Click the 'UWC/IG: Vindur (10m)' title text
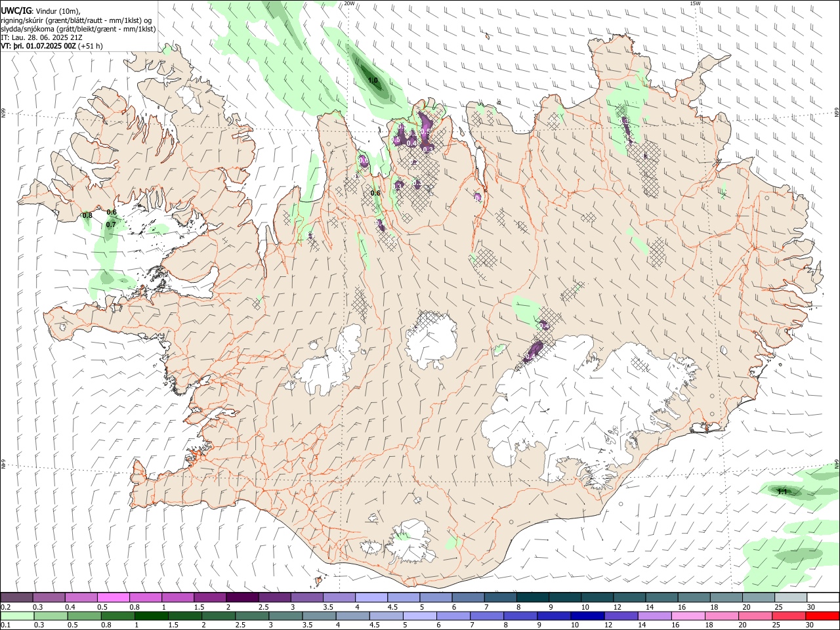 click(41, 11)
